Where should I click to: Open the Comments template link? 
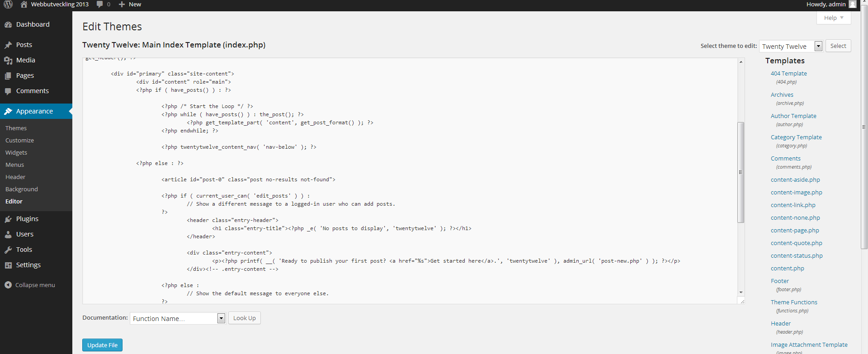coord(786,158)
